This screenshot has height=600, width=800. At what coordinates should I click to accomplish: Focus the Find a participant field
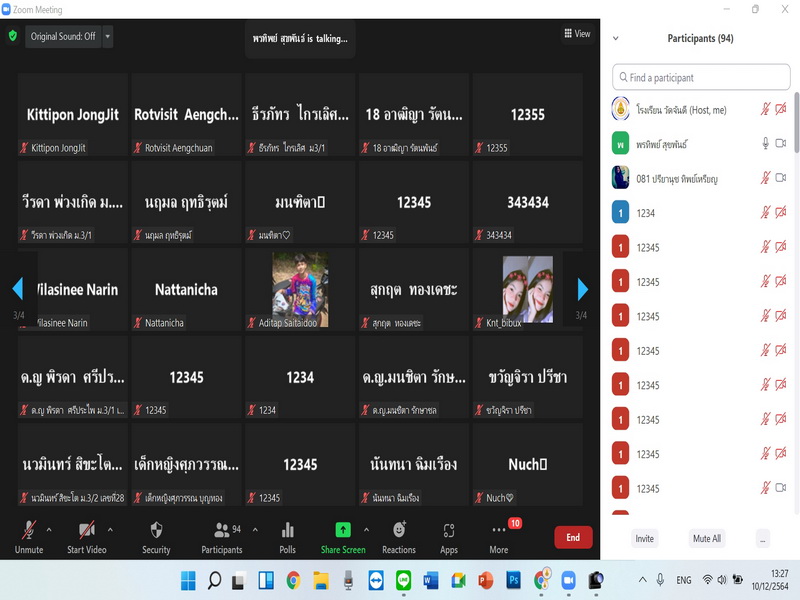click(x=701, y=78)
